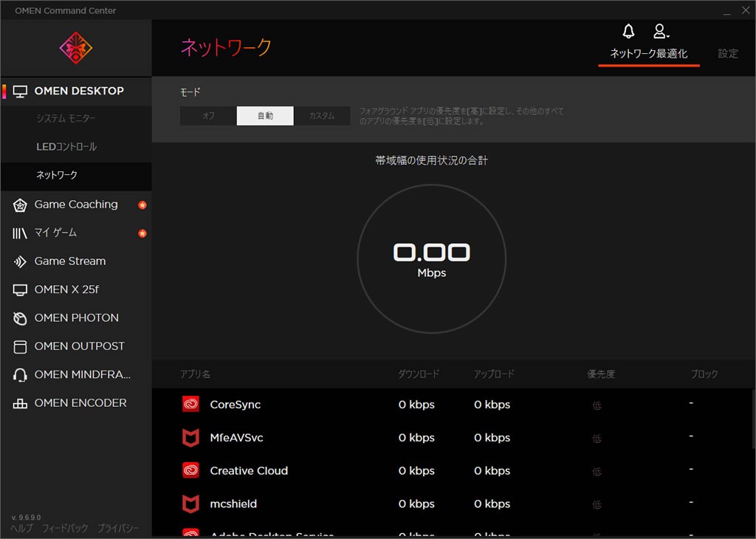Click the OMEN logo icon
756x539 pixels.
click(x=76, y=48)
